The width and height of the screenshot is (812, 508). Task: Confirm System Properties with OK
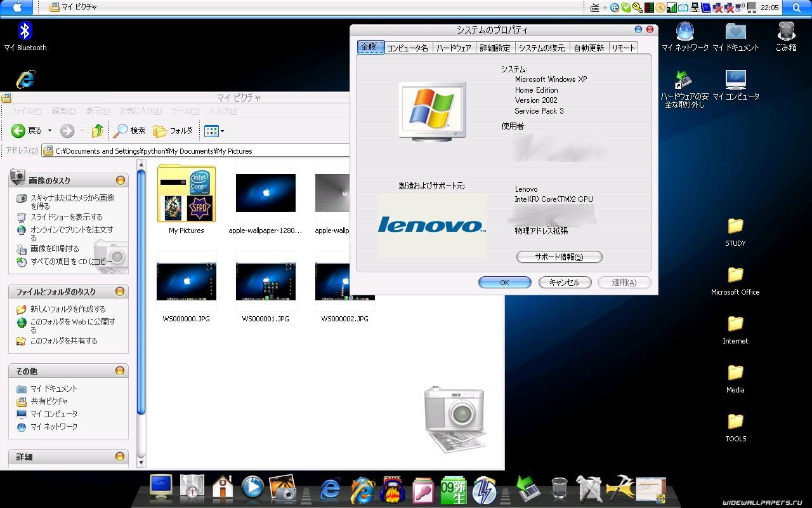coord(504,283)
